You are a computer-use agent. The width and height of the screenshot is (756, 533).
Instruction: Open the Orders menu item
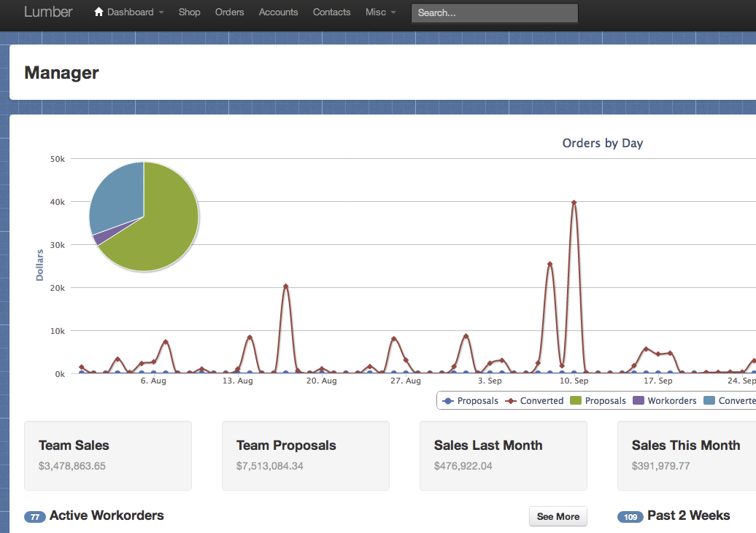(229, 12)
